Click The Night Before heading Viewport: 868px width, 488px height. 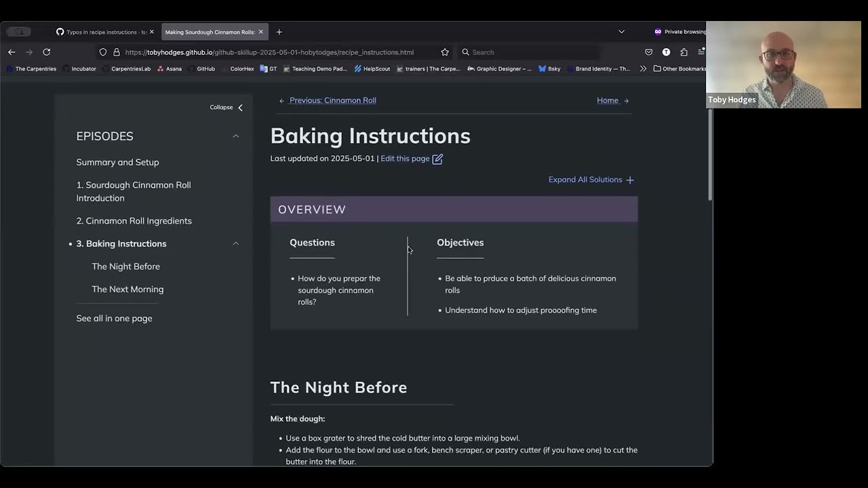[x=338, y=387]
